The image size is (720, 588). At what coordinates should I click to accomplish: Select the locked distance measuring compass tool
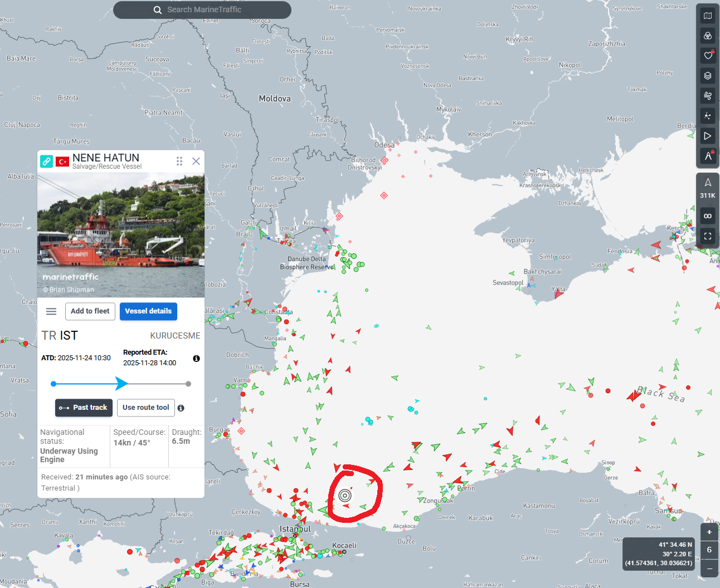pyautogui.click(x=708, y=156)
